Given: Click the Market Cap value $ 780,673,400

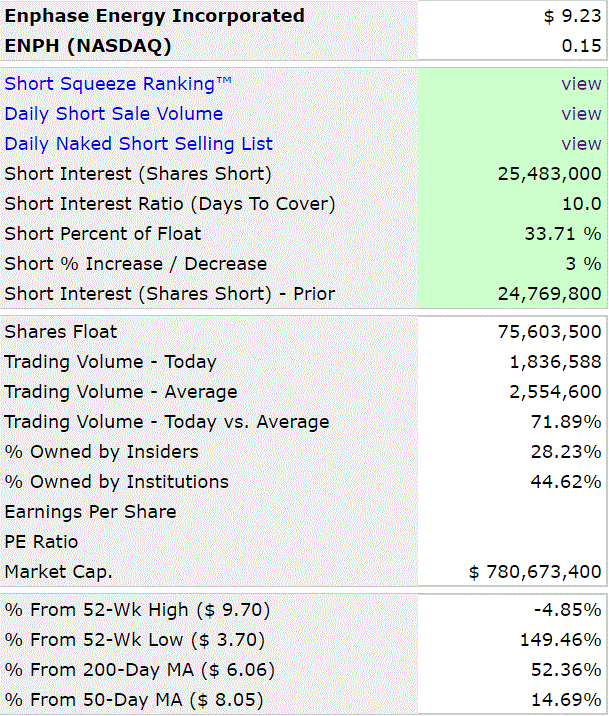Looking at the screenshot, I should click(535, 572).
